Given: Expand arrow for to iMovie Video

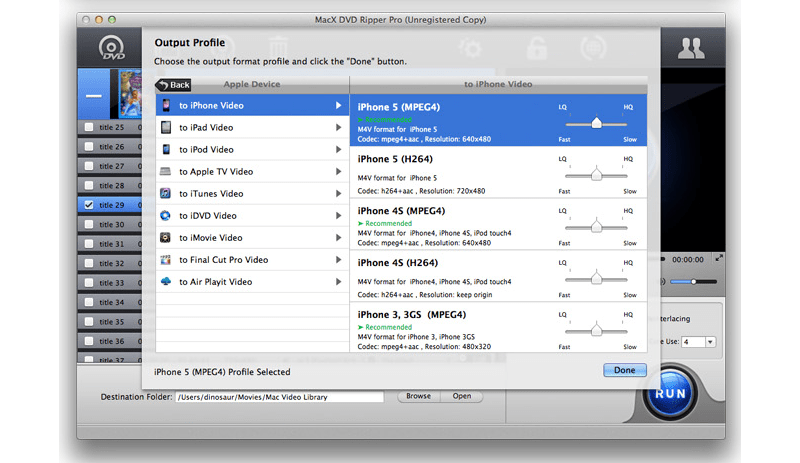Looking at the screenshot, I should (338, 237).
